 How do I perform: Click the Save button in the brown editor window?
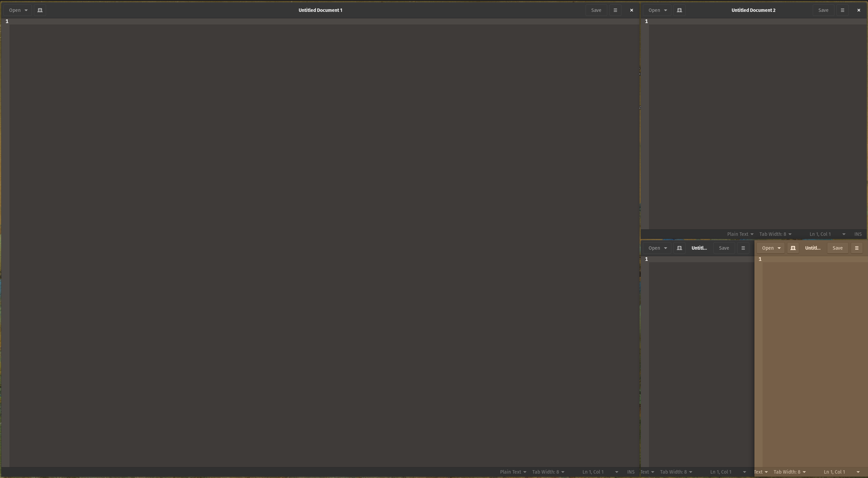[837, 248]
